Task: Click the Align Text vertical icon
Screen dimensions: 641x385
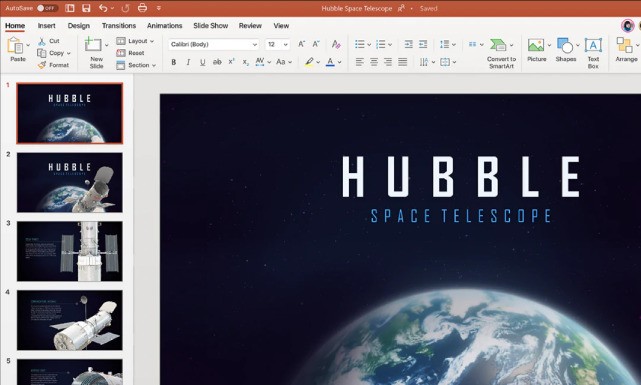Action: (x=445, y=62)
